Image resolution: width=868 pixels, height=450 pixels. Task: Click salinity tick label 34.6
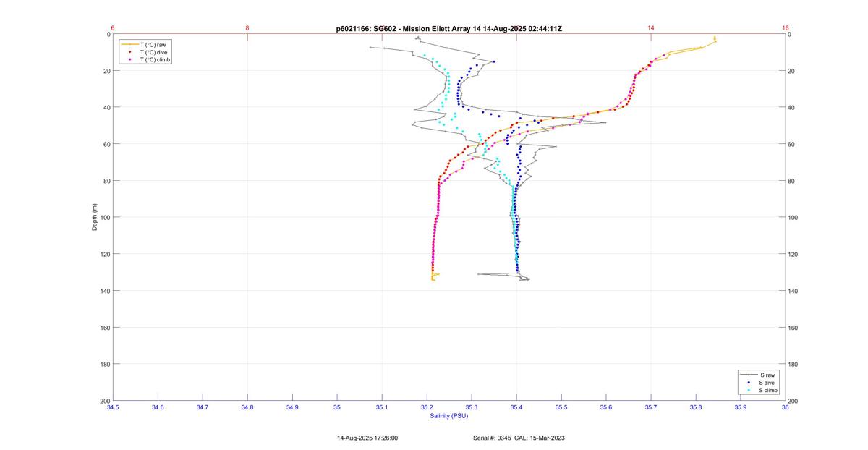point(158,408)
